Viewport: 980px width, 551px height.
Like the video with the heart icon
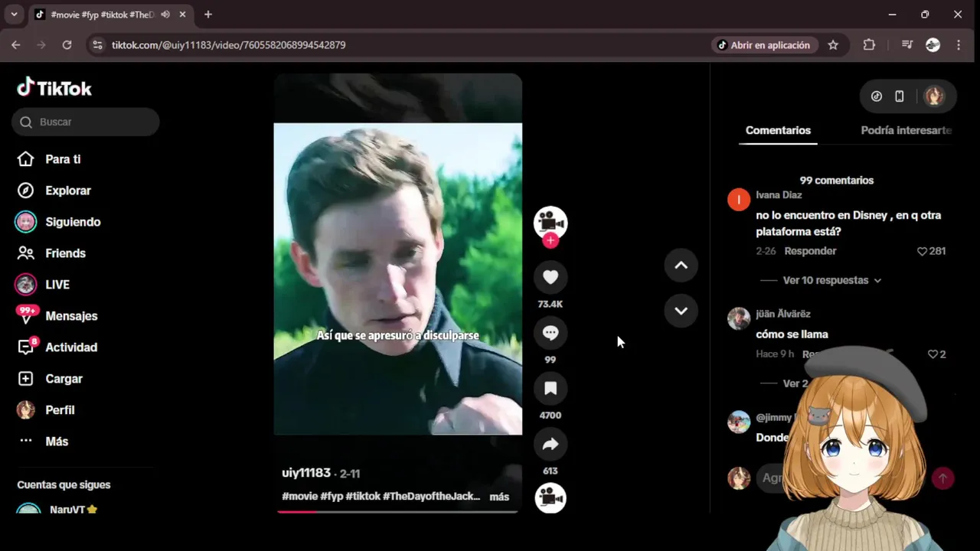coord(550,277)
